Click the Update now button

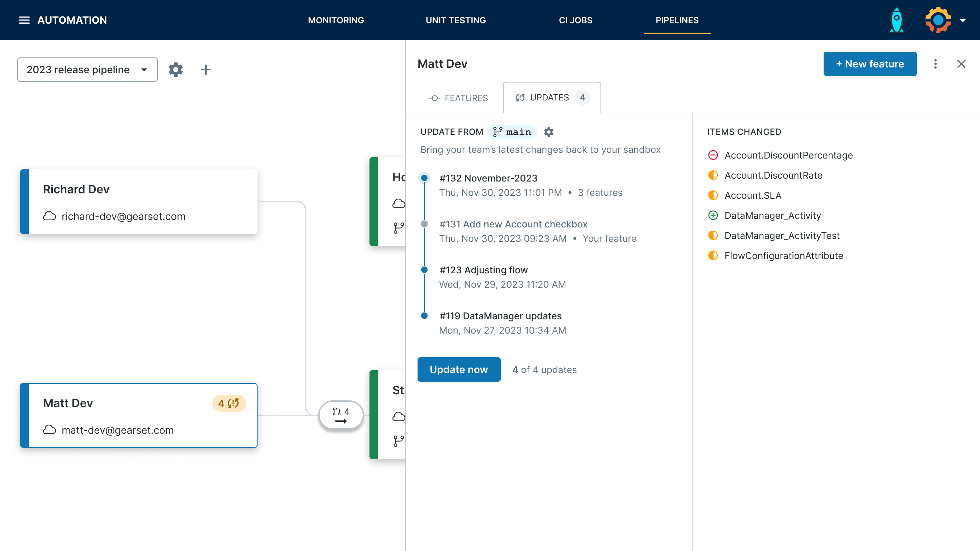pos(458,369)
